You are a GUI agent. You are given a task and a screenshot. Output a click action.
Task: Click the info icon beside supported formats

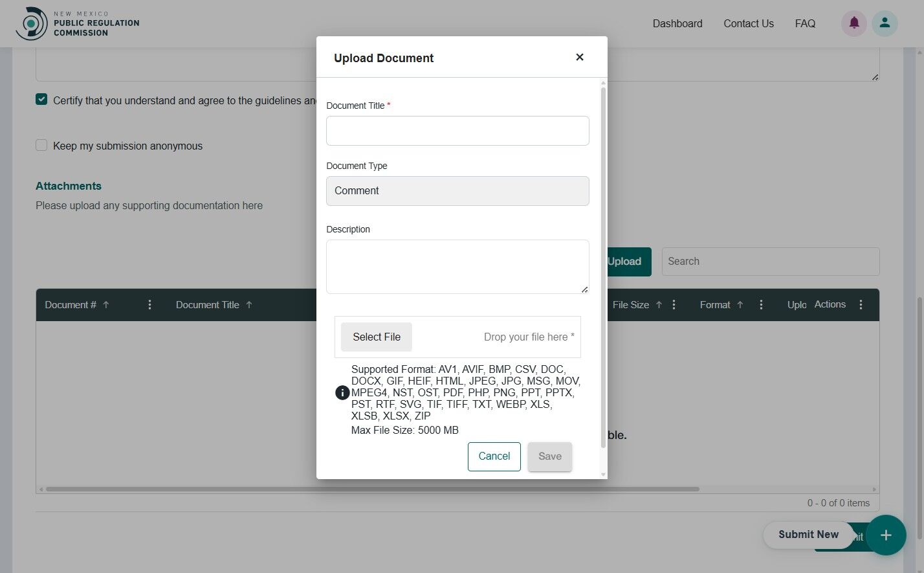point(342,392)
